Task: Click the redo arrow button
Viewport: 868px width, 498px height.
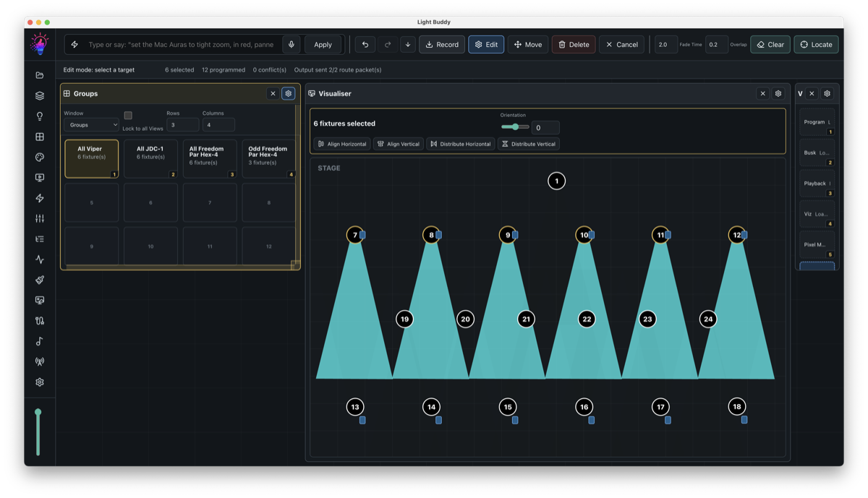Action: tap(388, 44)
